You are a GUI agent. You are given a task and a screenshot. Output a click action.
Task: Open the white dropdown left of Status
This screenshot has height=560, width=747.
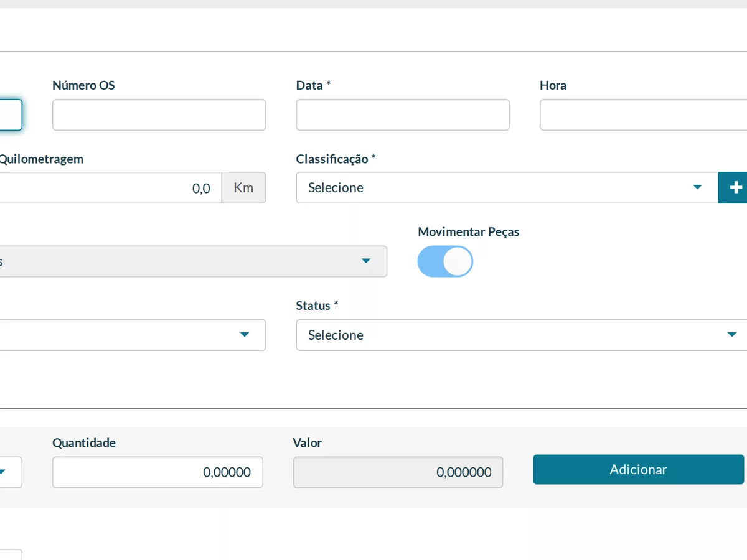point(133,335)
